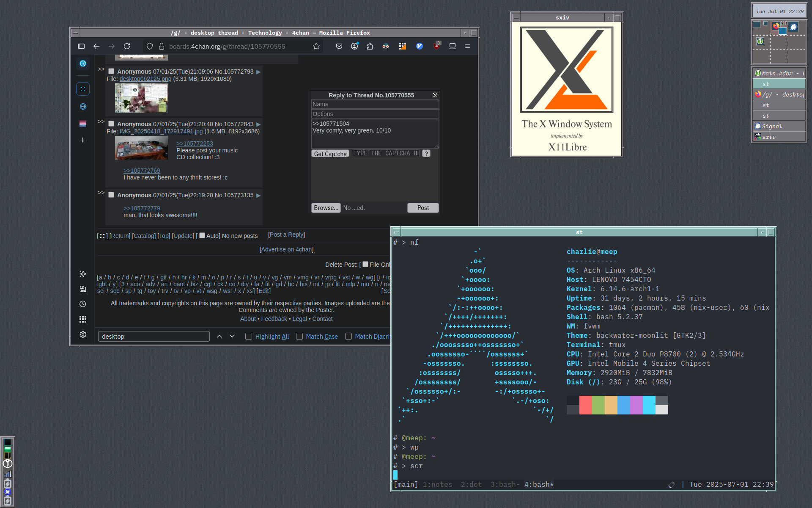Viewport: 812px width, 508px height.
Task: Jump to next find match arrow
Action: (x=232, y=336)
